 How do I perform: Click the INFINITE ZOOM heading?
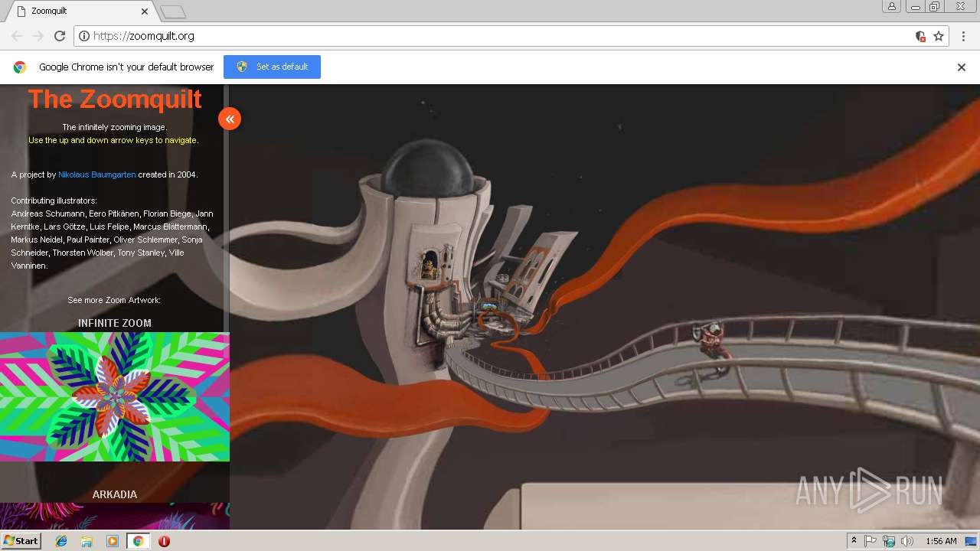point(115,323)
